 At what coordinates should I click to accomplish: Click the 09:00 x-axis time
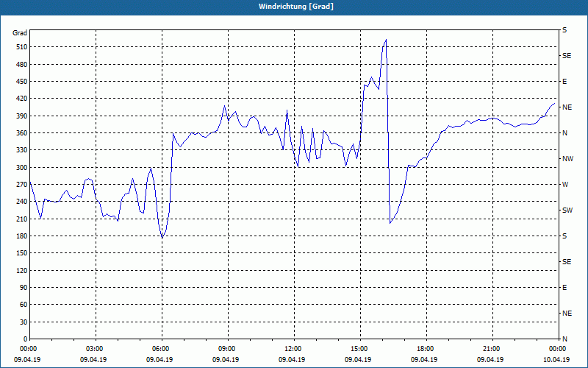[228, 349]
